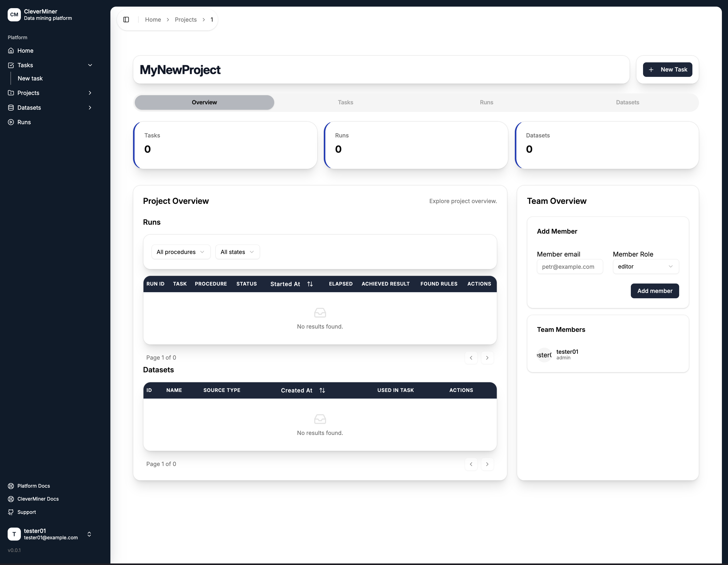Click the Tasks count card
Image resolution: width=728 pixels, height=565 pixels.
tap(225, 145)
